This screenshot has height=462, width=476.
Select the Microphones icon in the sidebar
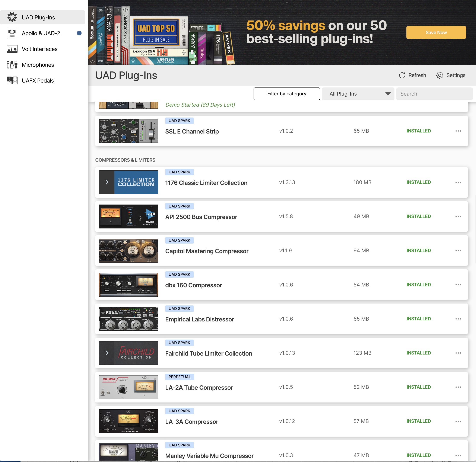[12, 65]
